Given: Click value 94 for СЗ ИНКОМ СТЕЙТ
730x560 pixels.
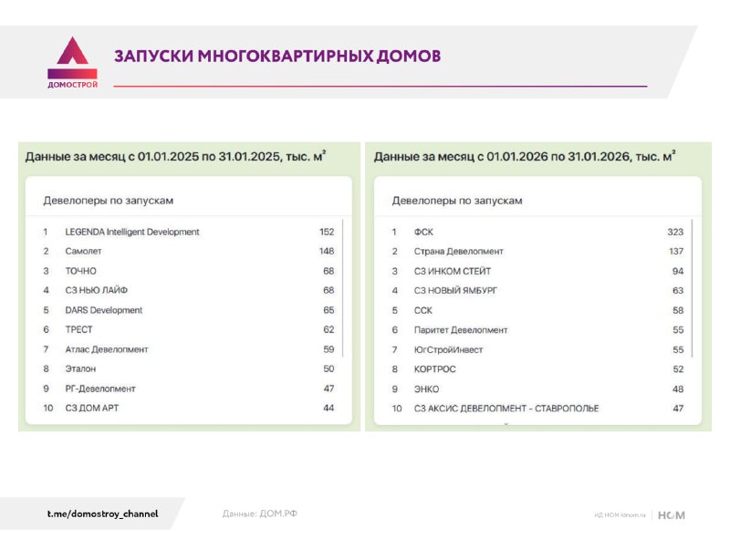Looking at the screenshot, I should (678, 271).
